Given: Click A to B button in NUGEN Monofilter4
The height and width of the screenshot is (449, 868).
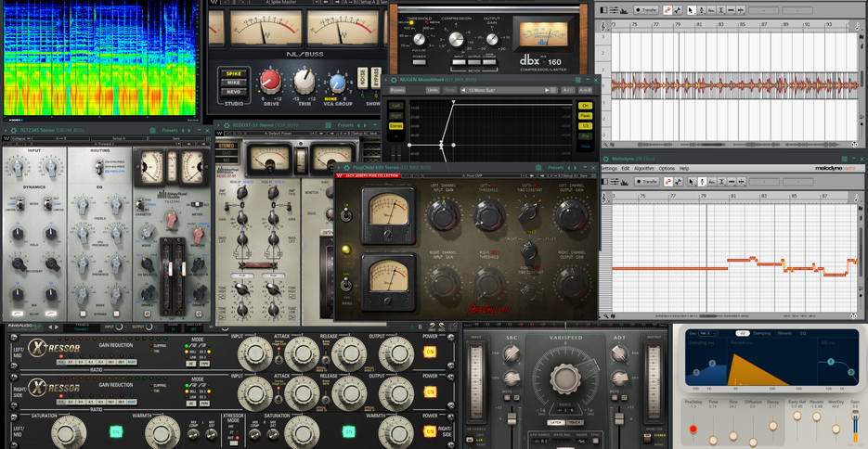Looking at the screenshot, I should coord(585,90).
